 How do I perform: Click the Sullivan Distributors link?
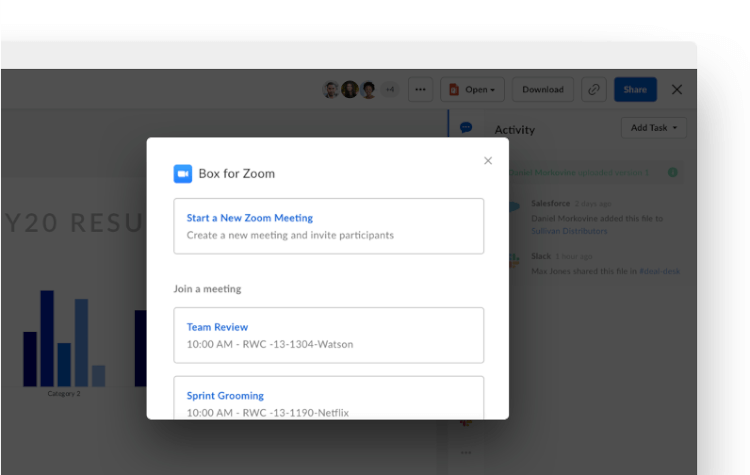[569, 231]
